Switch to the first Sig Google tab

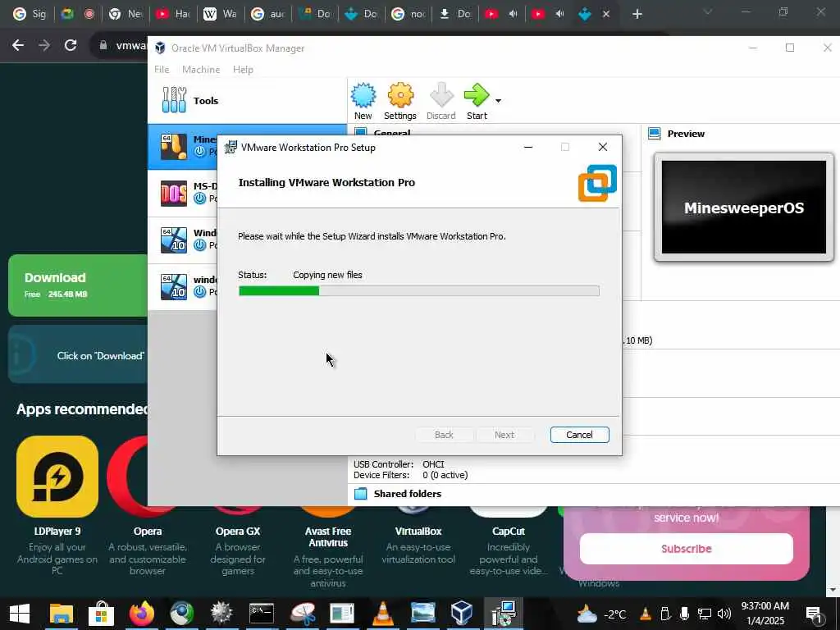pos(30,14)
